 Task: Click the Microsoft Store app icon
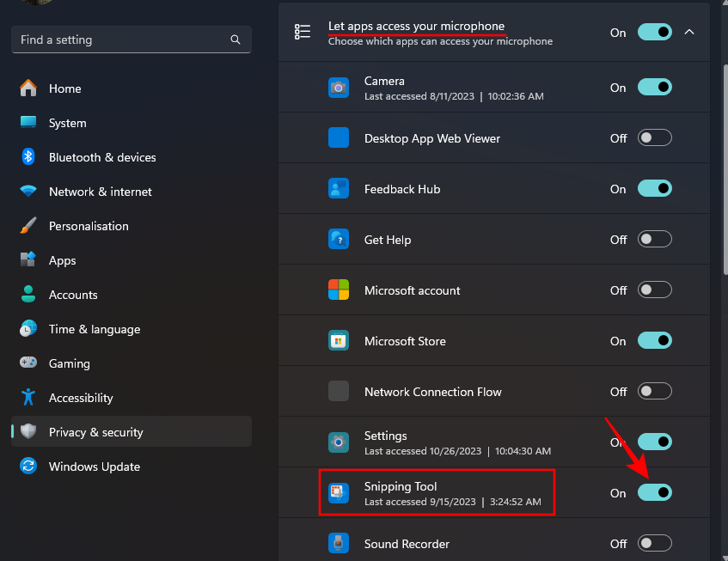pyautogui.click(x=339, y=340)
